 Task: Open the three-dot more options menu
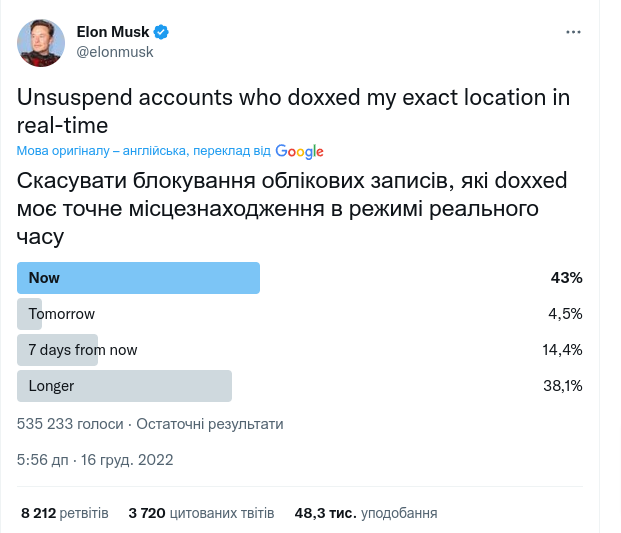(x=573, y=32)
